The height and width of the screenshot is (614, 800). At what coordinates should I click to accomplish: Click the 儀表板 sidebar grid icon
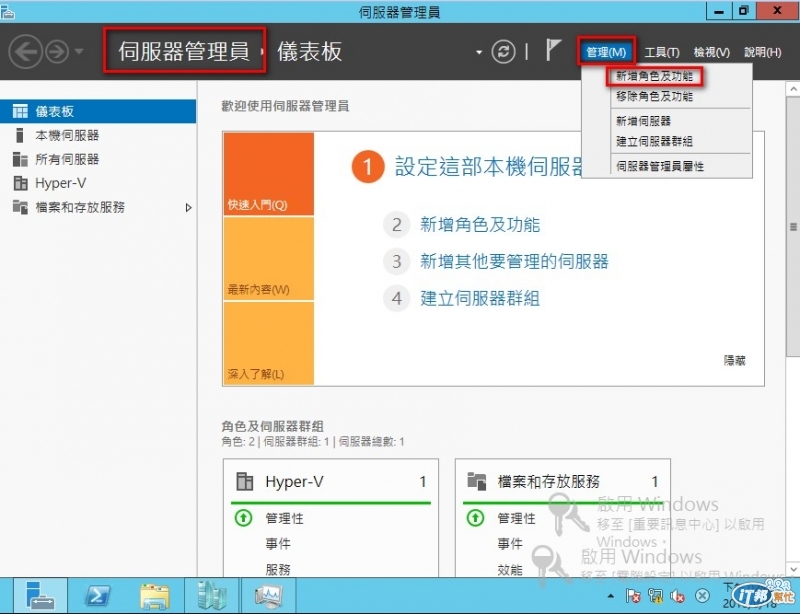pos(20,111)
